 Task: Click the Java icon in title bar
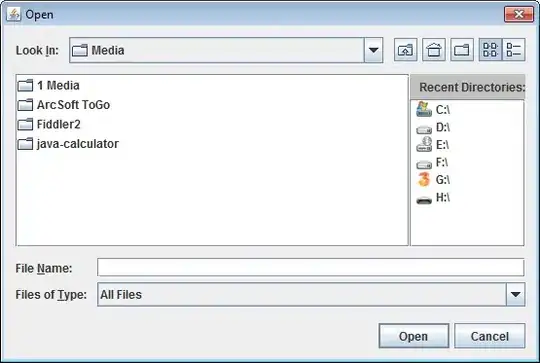13,14
